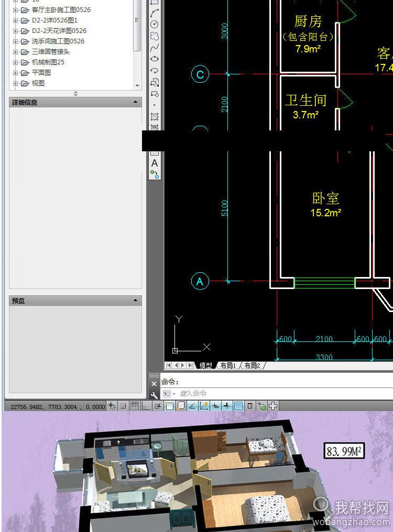
Task: Click the tree scrollbar down arrow
Action: click(137, 86)
